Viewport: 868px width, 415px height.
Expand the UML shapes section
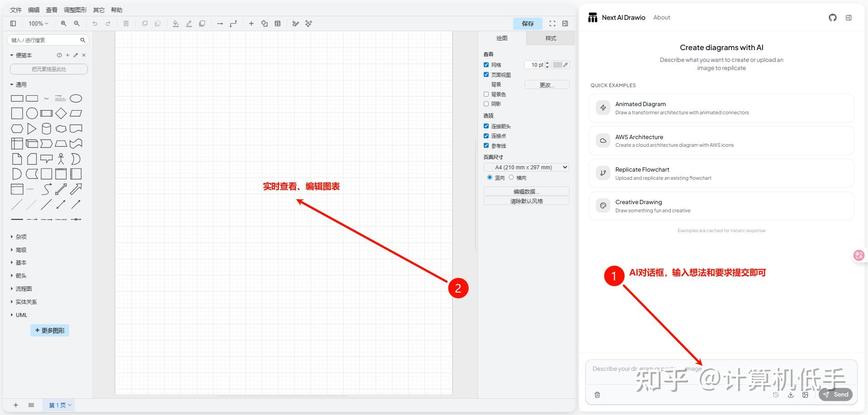tap(19, 315)
